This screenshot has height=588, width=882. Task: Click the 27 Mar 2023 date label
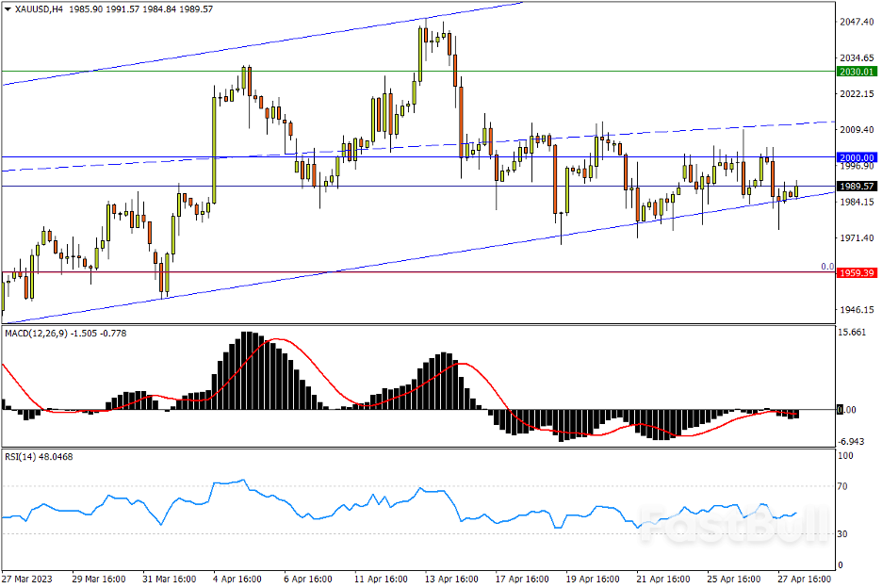click(27, 578)
